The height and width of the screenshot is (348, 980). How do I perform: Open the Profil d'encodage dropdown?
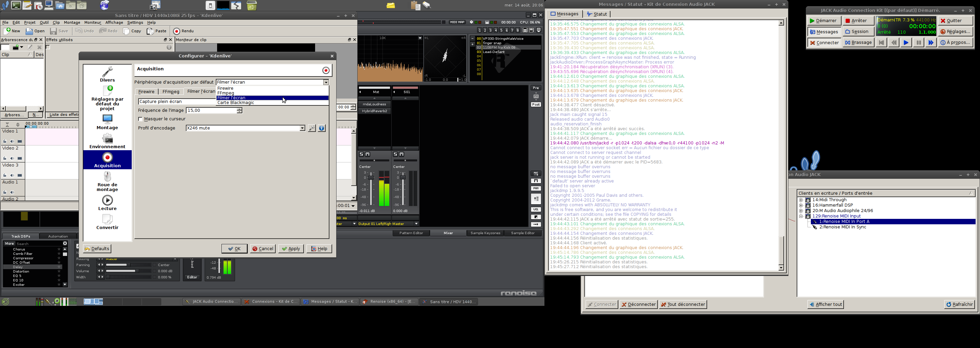[x=302, y=128]
